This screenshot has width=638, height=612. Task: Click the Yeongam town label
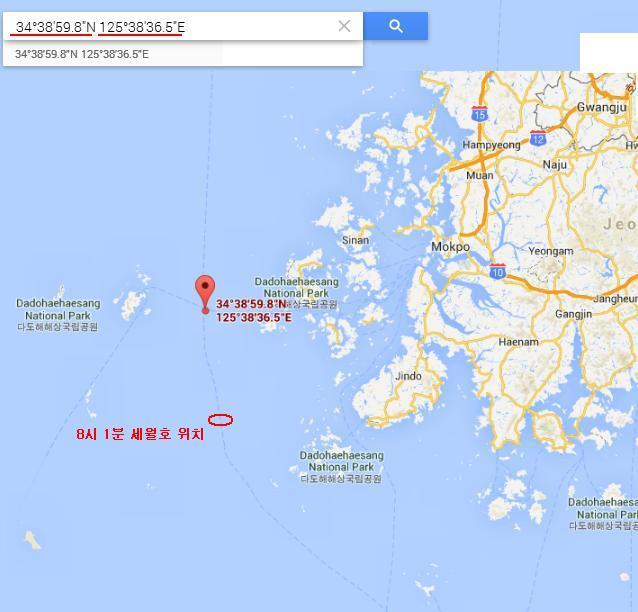click(551, 251)
